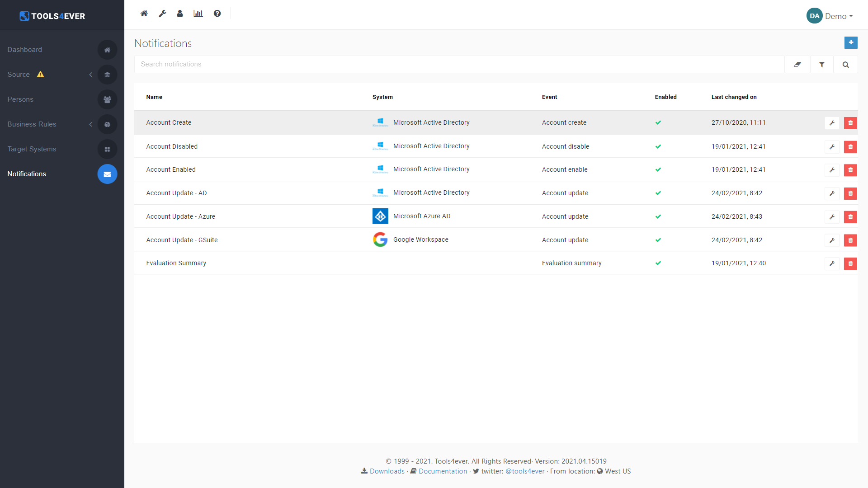Edit the Account Update - Azure notification
This screenshot has height=488, width=868.
pos(832,217)
